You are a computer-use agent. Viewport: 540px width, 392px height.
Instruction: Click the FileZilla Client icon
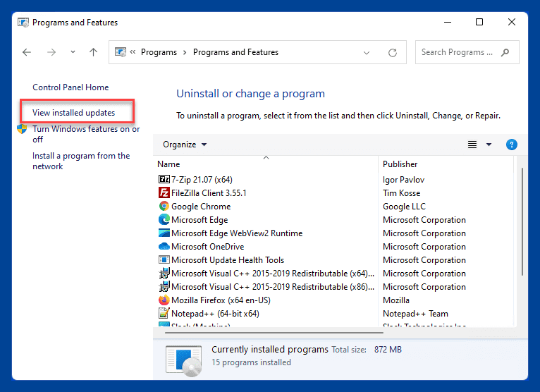tap(164, 193)
